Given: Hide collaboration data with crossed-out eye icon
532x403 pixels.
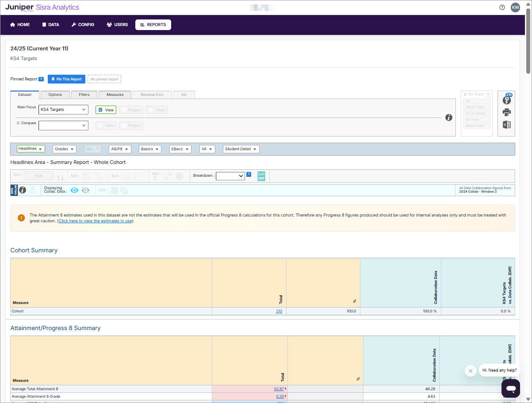Looking at the screenshot, I should (x=86, y=190).
